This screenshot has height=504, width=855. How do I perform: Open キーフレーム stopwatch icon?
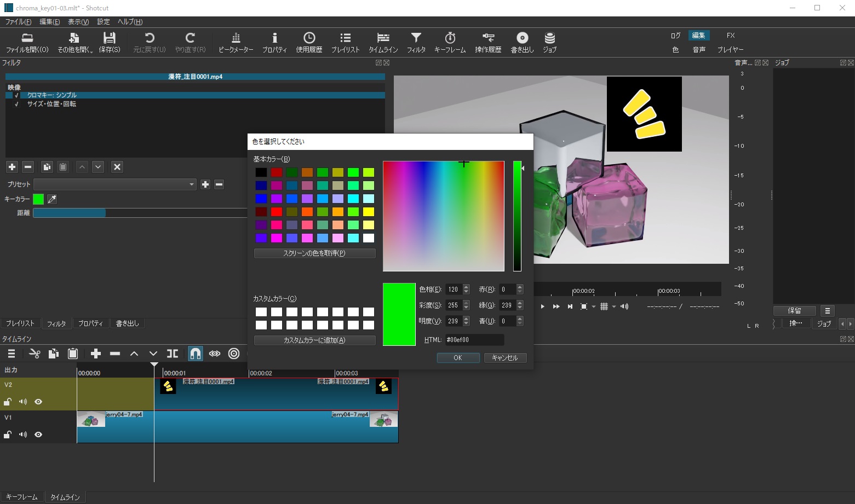tap(450, 42)
